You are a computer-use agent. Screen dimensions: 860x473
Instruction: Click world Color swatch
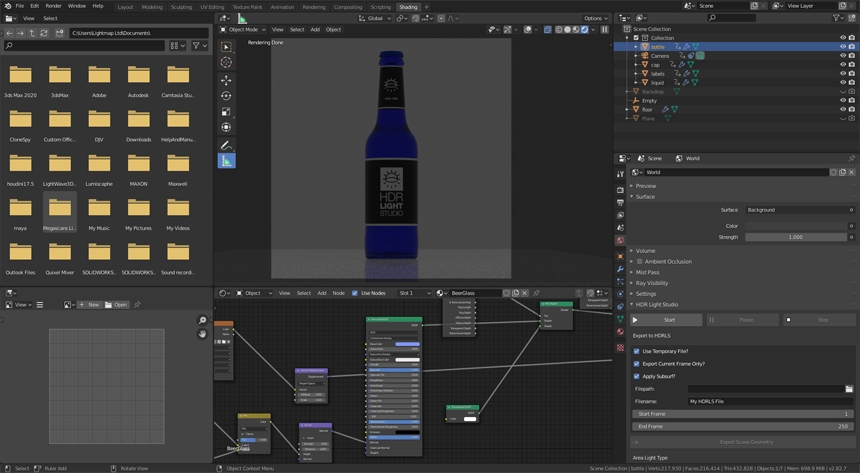[795, 226]
